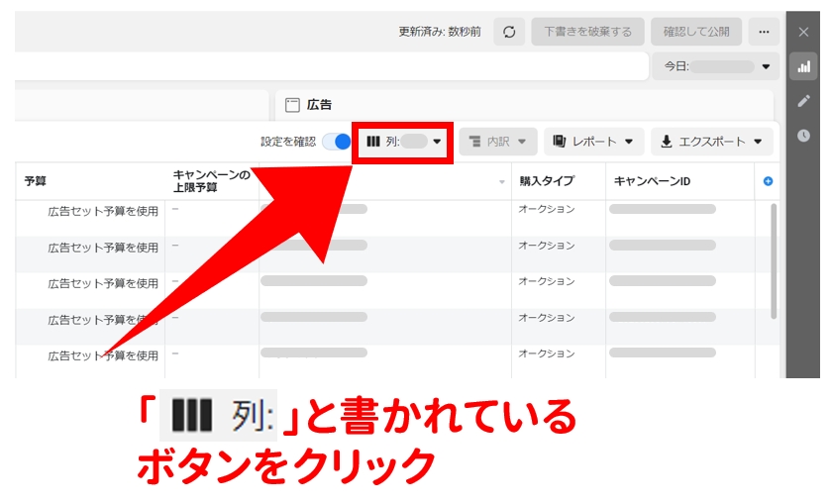Click the 広告 tab icon
This screenshot has height=504, width=831.
tap(292, 105)
